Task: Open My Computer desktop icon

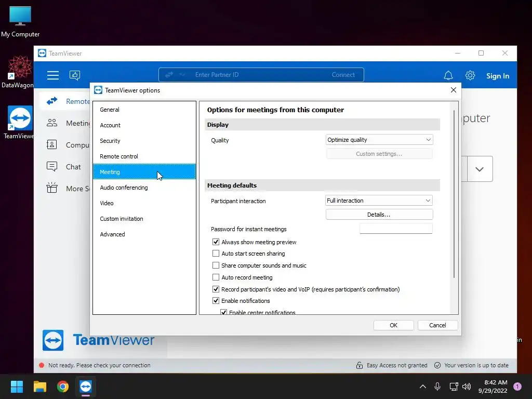Action: coord(20,21)
